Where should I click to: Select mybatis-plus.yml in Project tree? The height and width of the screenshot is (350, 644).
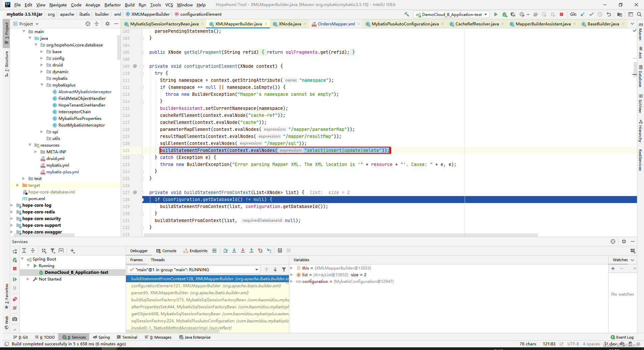pyautogui.click(x=62, y=172)
